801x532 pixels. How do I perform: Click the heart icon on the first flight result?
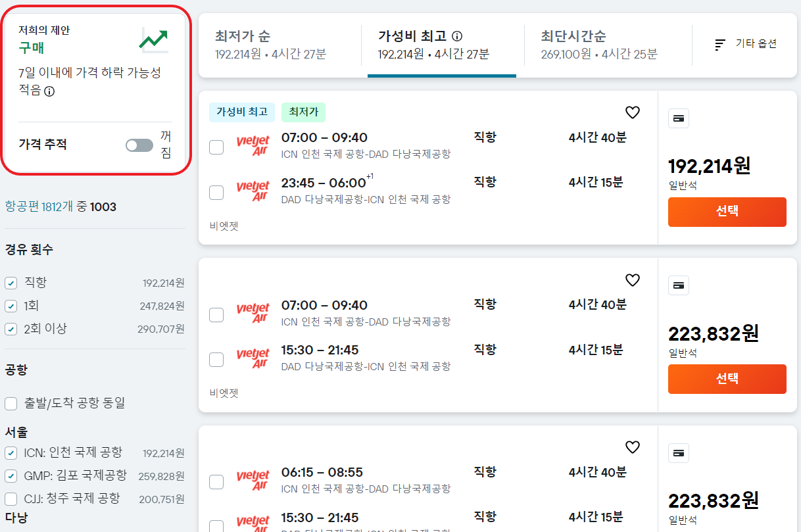point(633,112)
